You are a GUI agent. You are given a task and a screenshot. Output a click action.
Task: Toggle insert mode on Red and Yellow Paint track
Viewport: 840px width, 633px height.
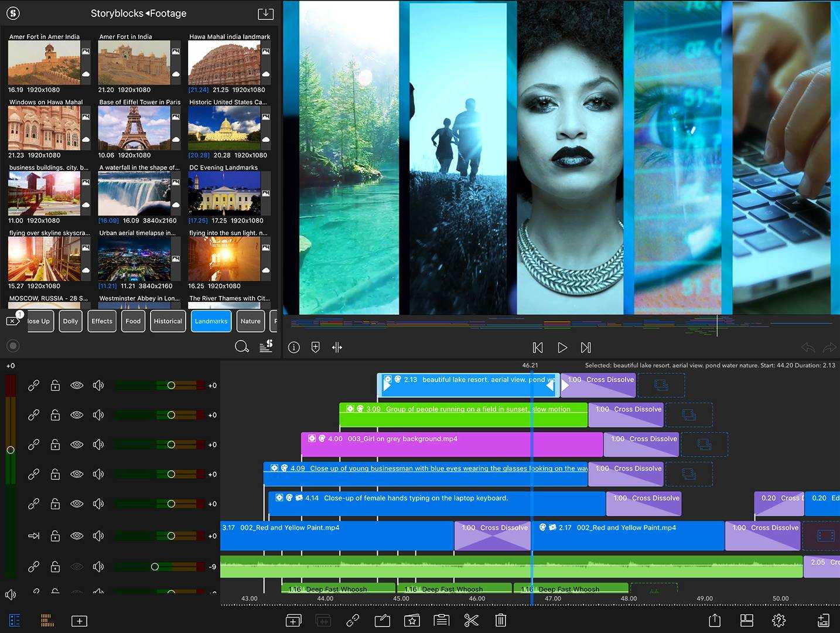[33, 536]
